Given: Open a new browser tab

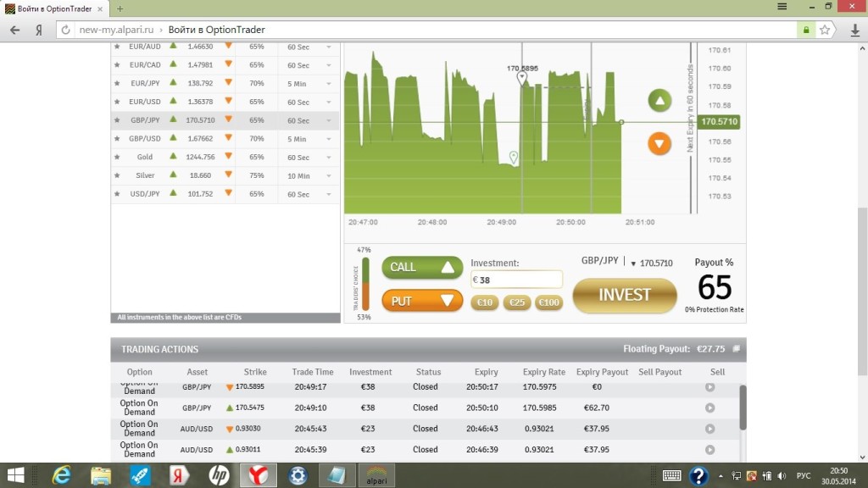Looking at the screenshot, I should point(120,8).
